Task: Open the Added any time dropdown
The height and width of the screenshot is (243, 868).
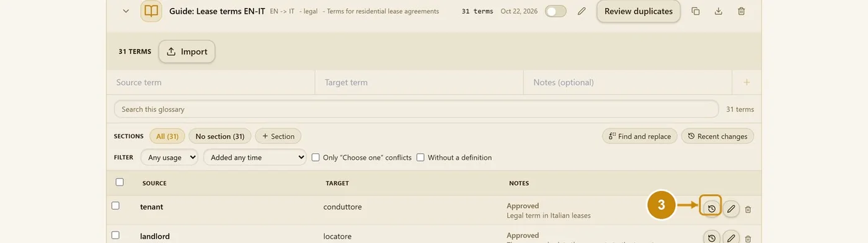Action: (x=255, y=157)
